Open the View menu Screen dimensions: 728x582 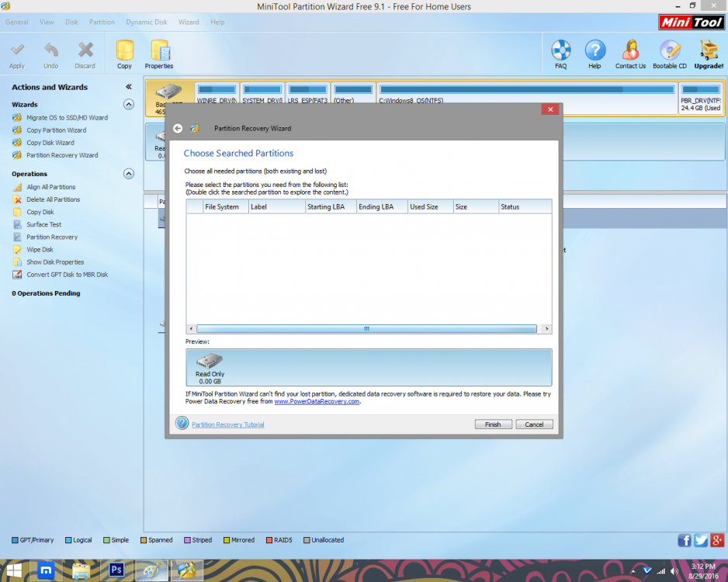pos(47,23)
